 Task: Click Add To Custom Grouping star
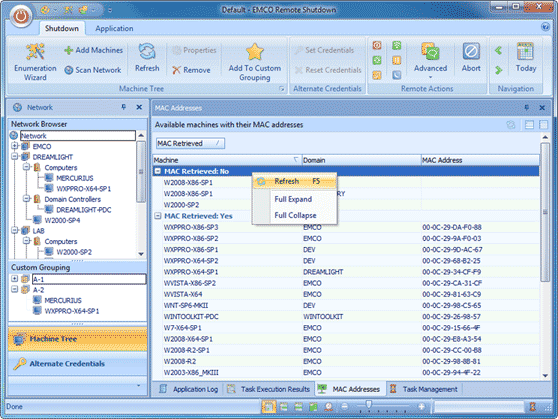coord(254,62)
